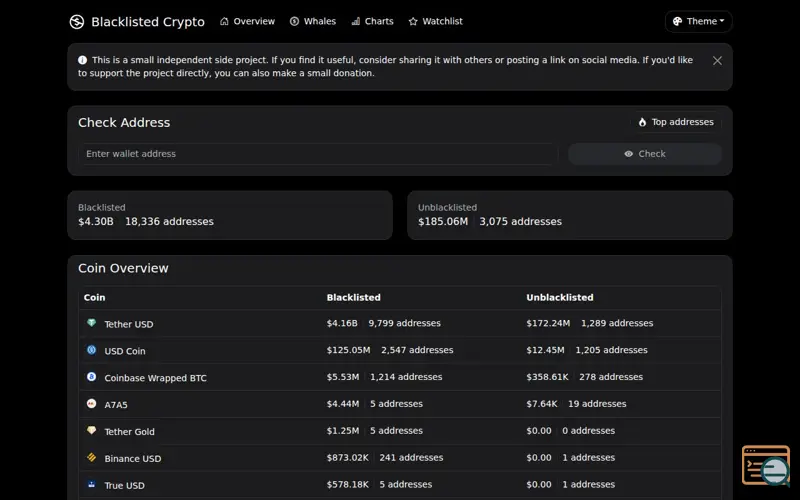Click the 241 addresses cell
The height and width of the screenshot is (500, 800).
click(x=411, y=458)
